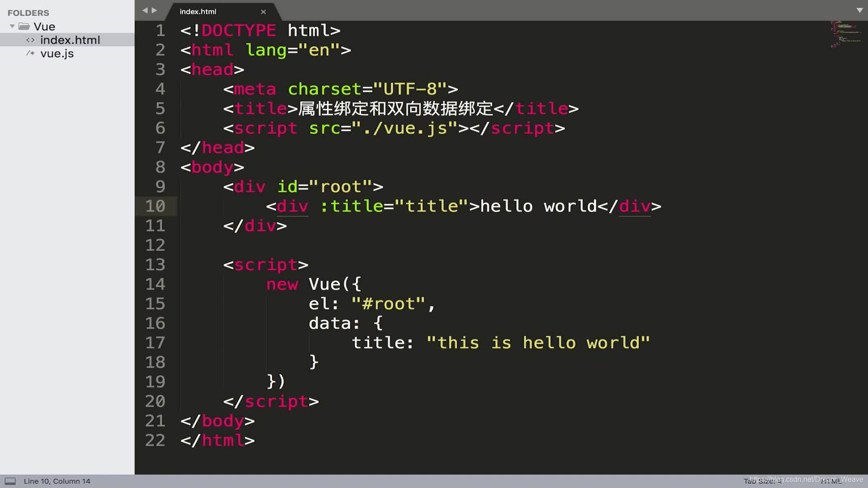Click the FOLDERS heading in sidebar

coord(28,13)
